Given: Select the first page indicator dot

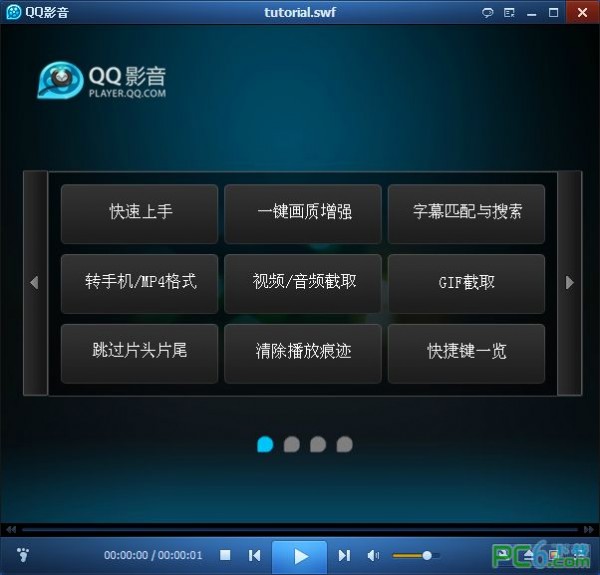Looking at the screenshot, I should 265,444.
